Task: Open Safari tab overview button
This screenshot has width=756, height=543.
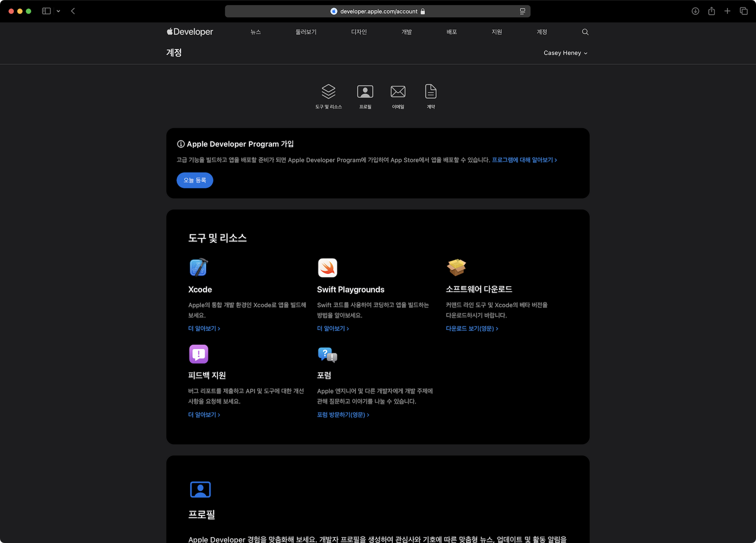Action: (743, 11)
